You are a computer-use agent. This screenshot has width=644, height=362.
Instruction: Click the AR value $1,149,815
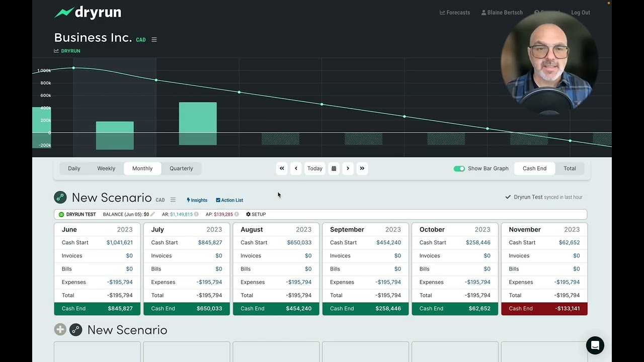point(181,214)
